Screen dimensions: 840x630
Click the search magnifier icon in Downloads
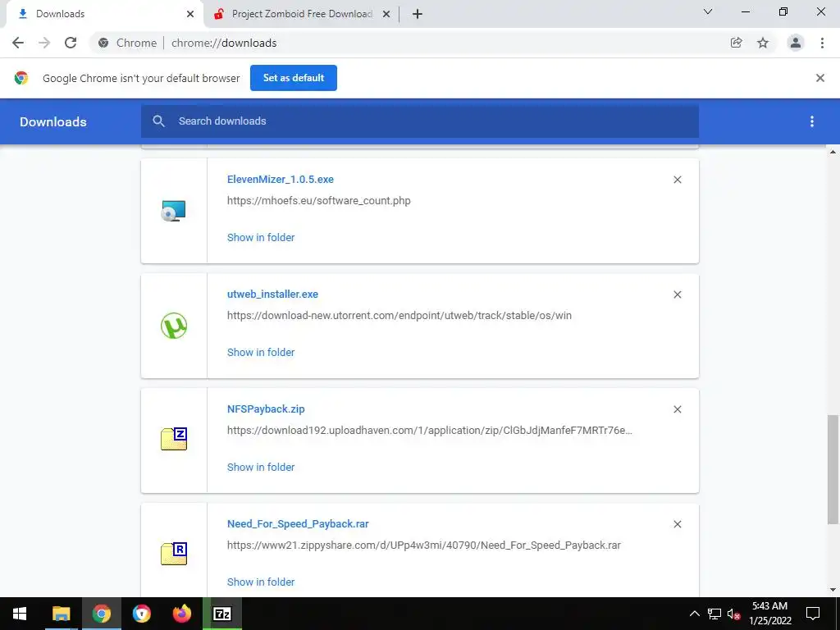158,121
